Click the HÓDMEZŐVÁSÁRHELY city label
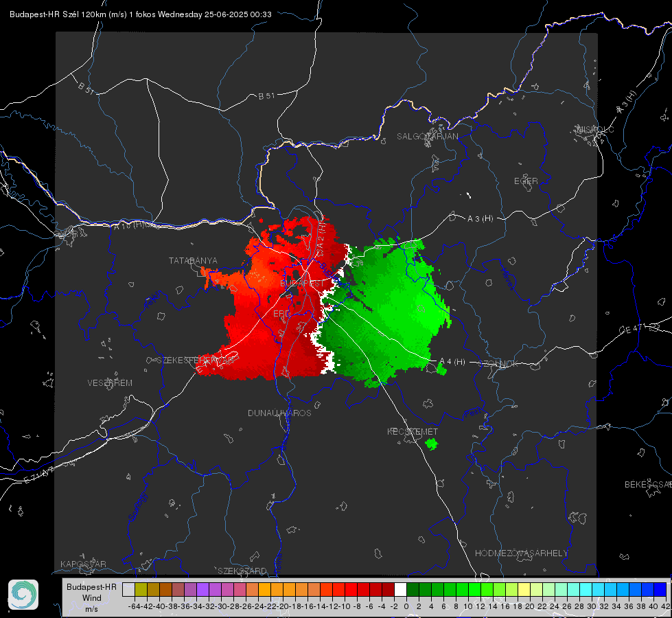Viewport: 672px width, 618px height. (x=521, y=553)
